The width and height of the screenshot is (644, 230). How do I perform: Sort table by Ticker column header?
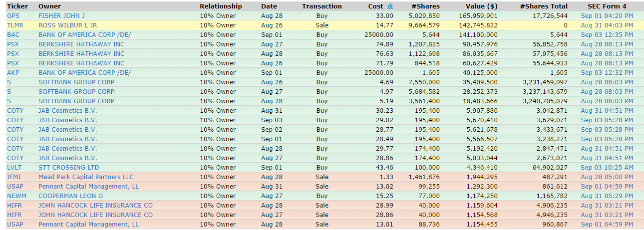point(17,6)
